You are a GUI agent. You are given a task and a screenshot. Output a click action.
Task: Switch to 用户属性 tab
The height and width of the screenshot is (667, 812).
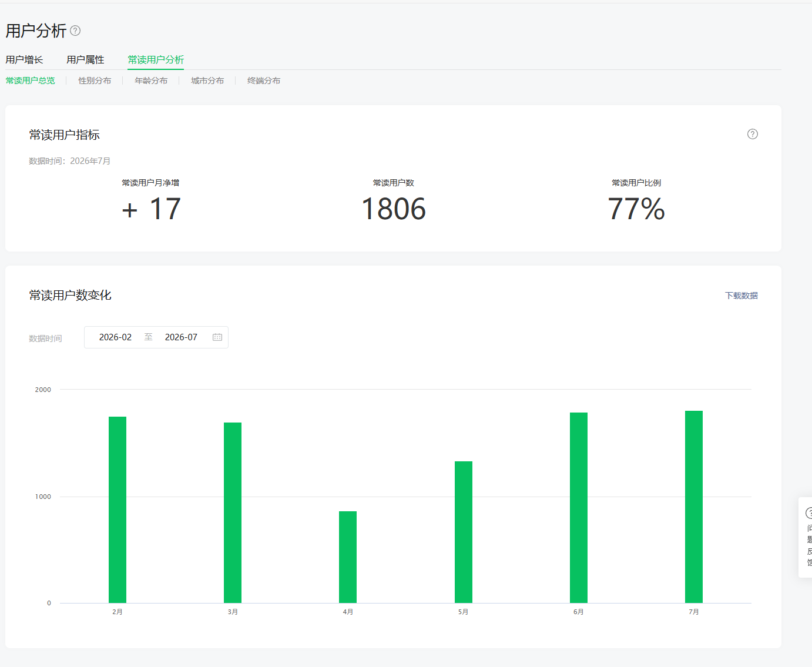click(85, 59)
